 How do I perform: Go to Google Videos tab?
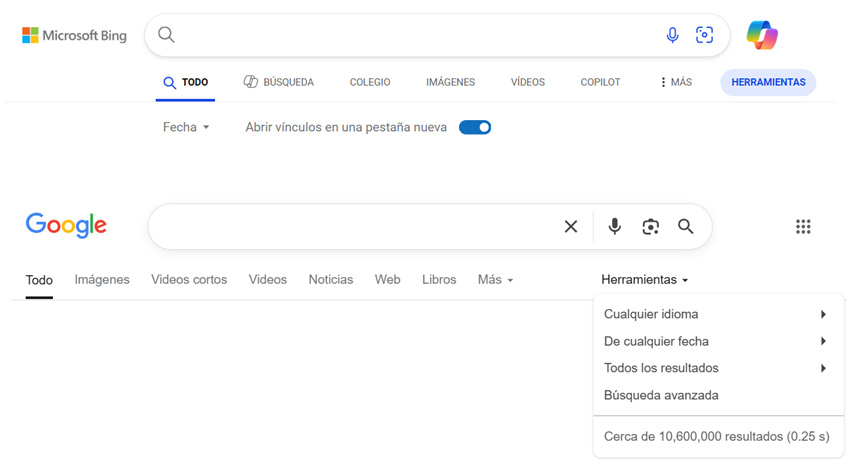pos(268,280)
